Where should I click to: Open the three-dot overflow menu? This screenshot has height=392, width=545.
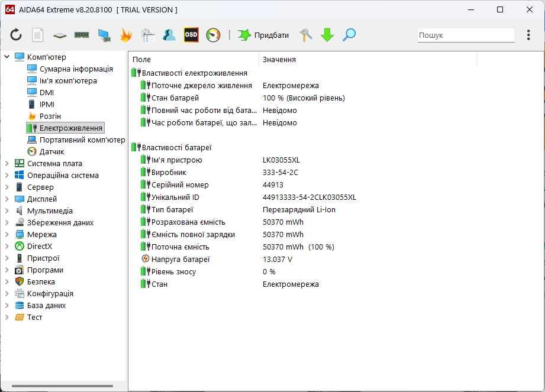pyautogui.click(x=528, y=35)
